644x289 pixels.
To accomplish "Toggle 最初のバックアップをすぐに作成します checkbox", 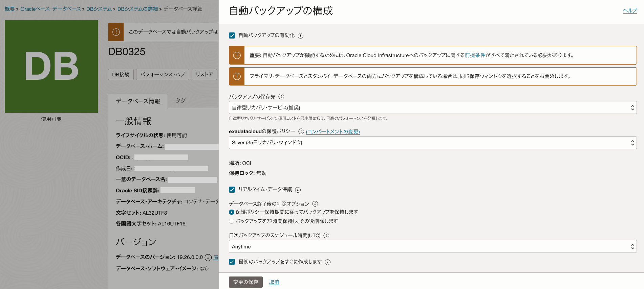I will coord(232,262).
